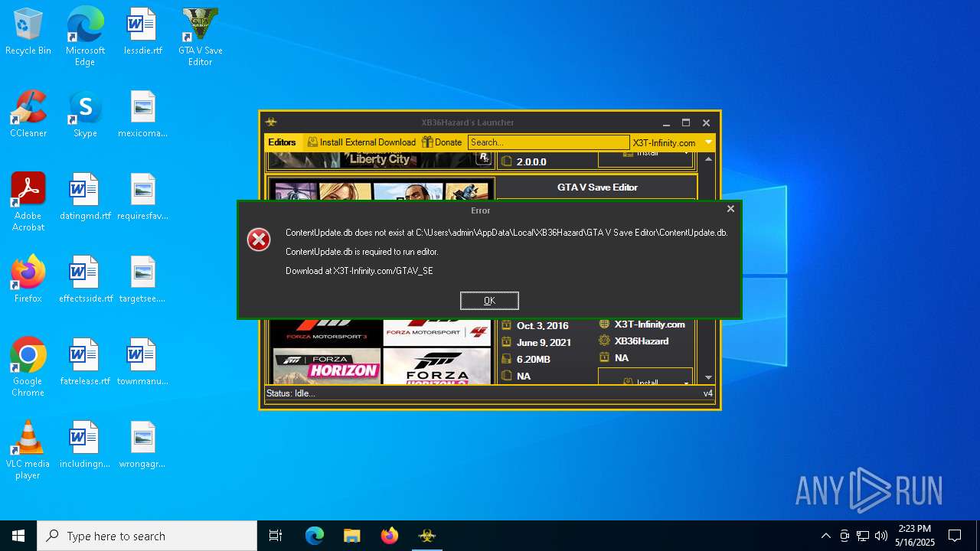This screenshot has height=551, width=980.
Task: Click the Status: Idle... text
Action: pyautogui.click(x=290, y=393)
